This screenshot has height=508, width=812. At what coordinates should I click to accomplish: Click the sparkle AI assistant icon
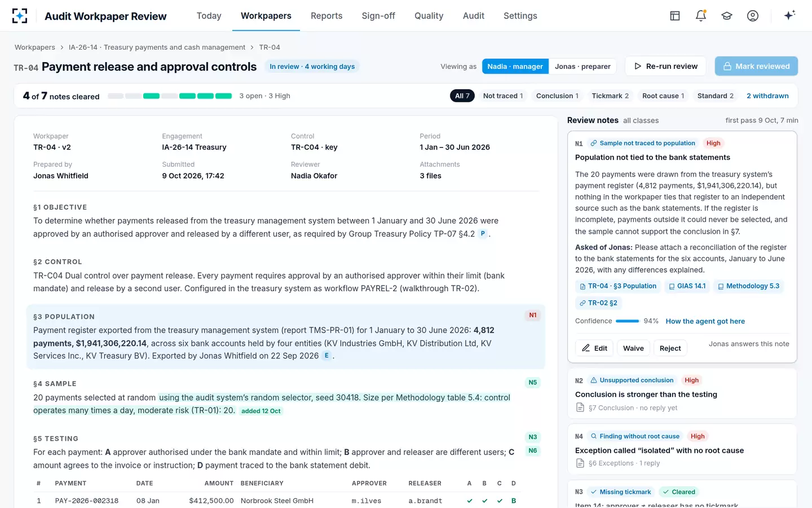coord(789,15)
